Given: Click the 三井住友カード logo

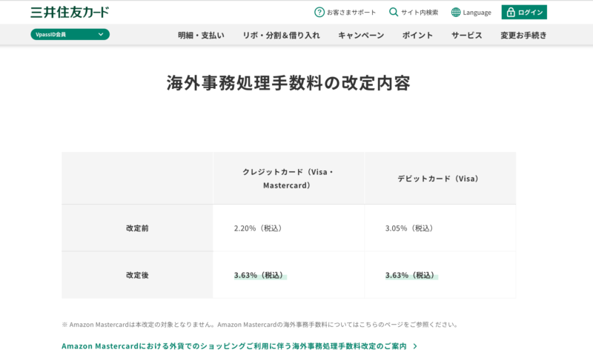Looking at the screenshot, I should click(x=70, y=12).
